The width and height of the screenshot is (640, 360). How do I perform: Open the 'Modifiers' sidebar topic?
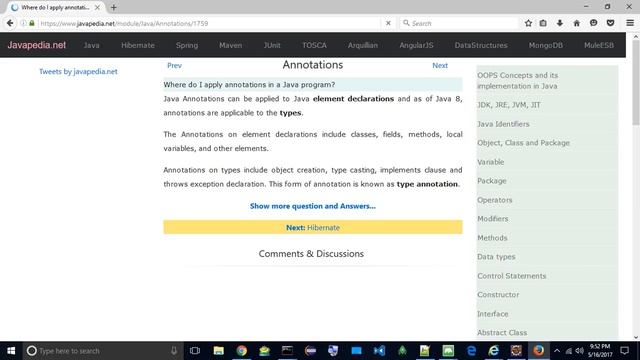(x=493, y=219)
